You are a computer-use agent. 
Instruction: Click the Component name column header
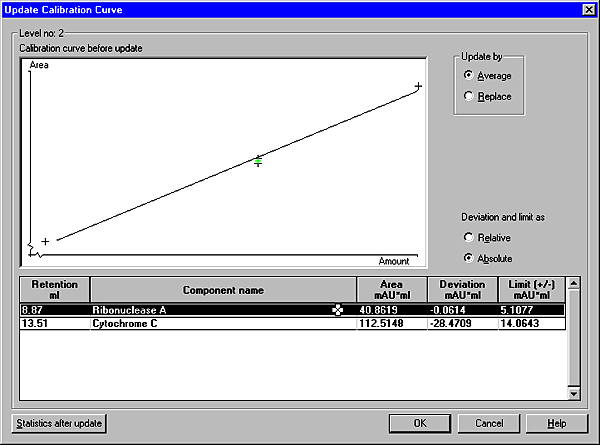point(223,290)
